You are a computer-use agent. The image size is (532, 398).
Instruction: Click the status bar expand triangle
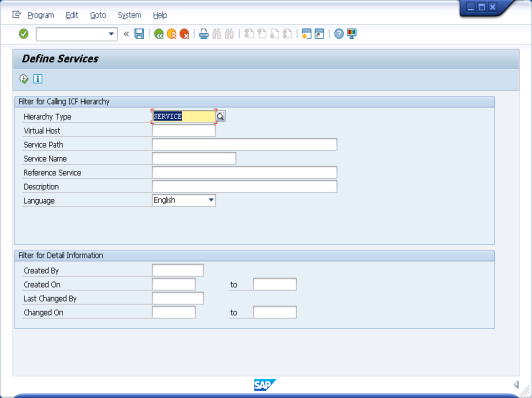pyautogui.click(x=516, y=384)
